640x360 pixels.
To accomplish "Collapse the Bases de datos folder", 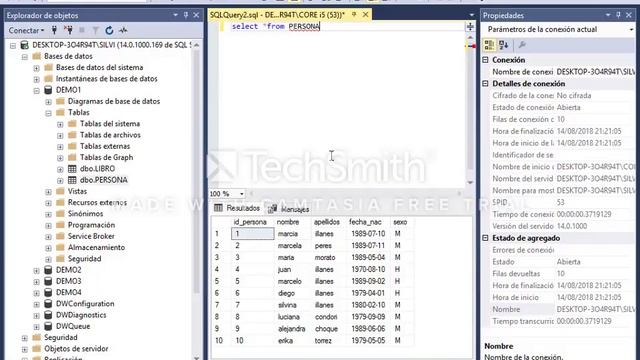I will pyautogui.click(x=24, y=57).
